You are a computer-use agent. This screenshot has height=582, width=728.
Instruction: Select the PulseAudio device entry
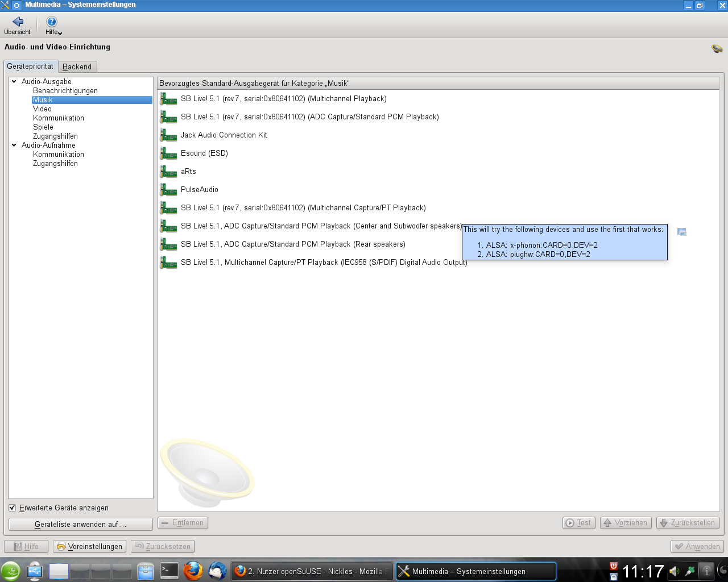[199, 190]
